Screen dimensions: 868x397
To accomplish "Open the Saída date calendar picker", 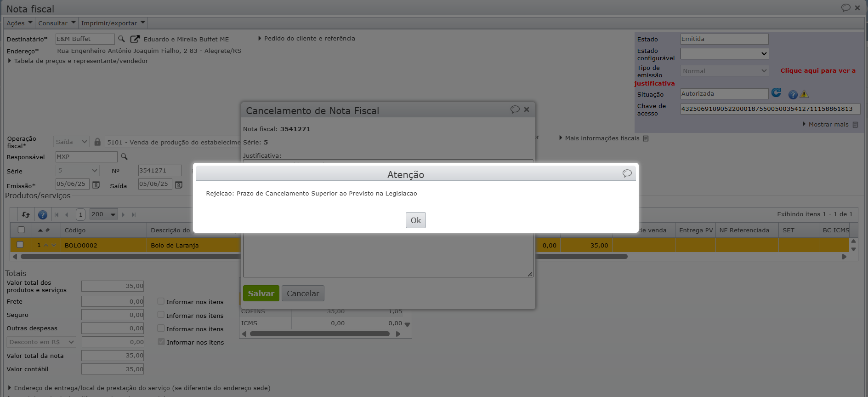I will coord(179,184).
